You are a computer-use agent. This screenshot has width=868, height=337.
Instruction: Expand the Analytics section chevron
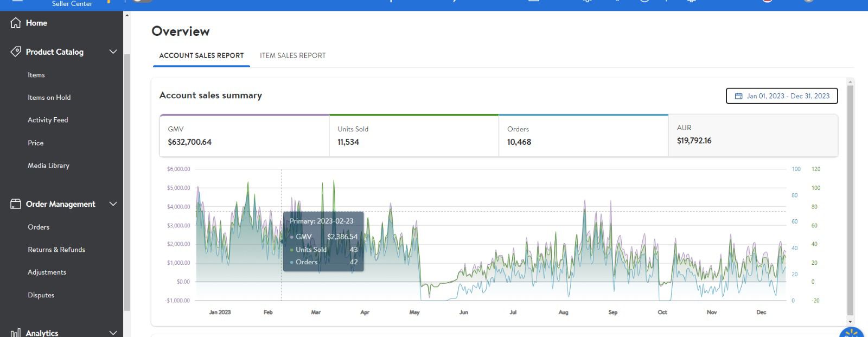(113, 333)
